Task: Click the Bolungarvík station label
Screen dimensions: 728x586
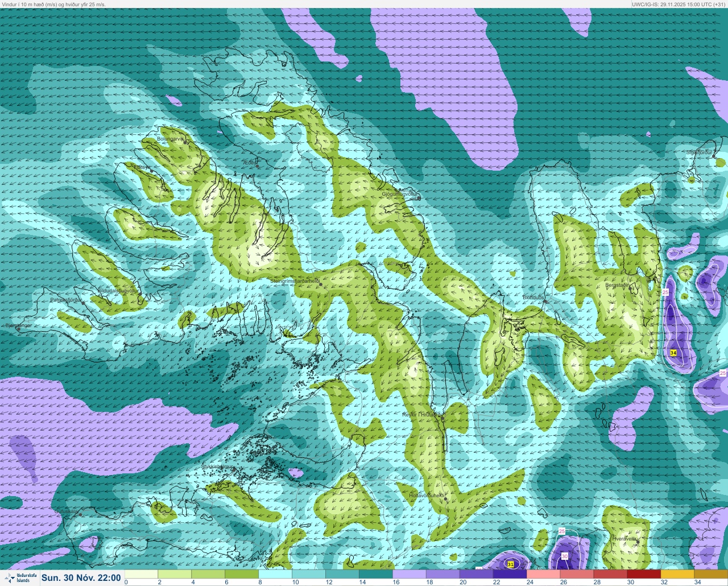Action: tap(171, 139)
